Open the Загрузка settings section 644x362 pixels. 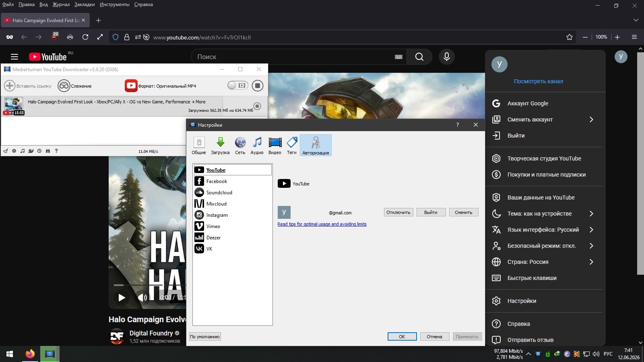[220, 145]
